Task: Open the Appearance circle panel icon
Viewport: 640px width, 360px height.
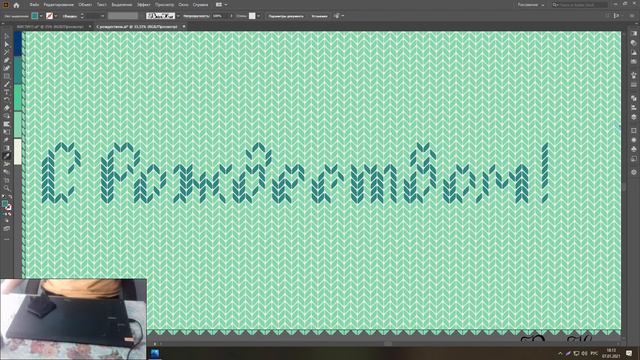Action: [633, 140]
